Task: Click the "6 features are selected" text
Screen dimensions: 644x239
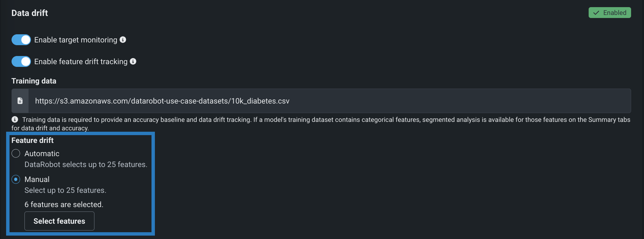Action: point(64,204)
